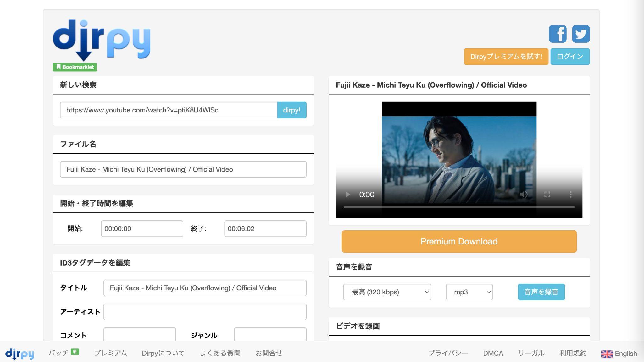Click the 開始・終了時間を編集 heading

(97, 203)
